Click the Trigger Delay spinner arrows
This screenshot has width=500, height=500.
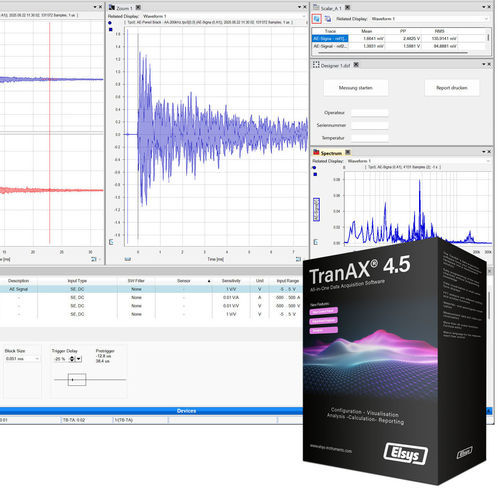click(72, 359)
